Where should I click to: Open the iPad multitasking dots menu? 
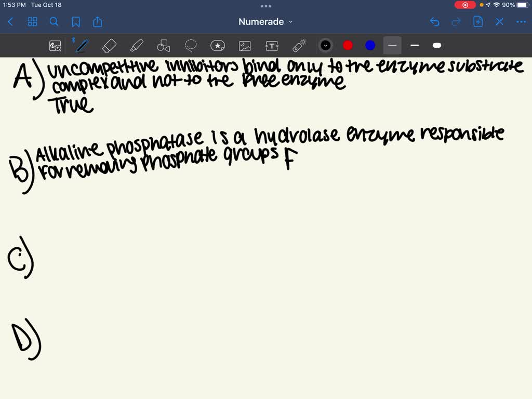click(266, 6)
